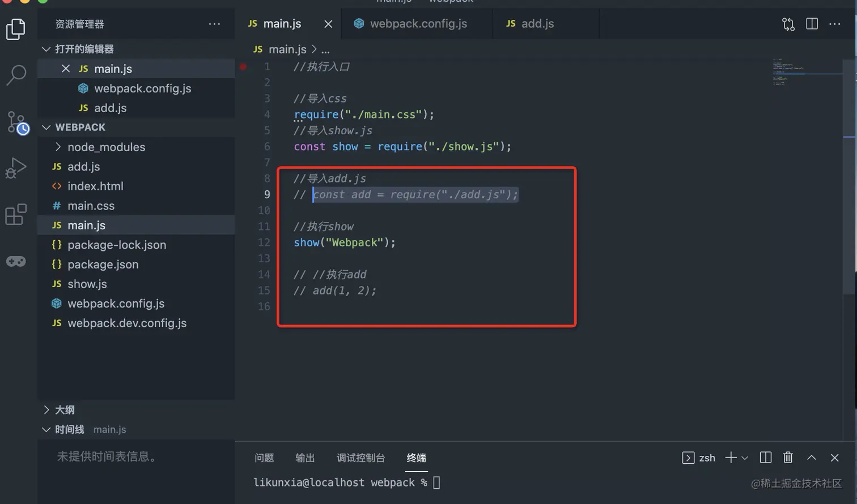Open editor more actions menu
Screen dimensions: 857x504
(835, 24)
